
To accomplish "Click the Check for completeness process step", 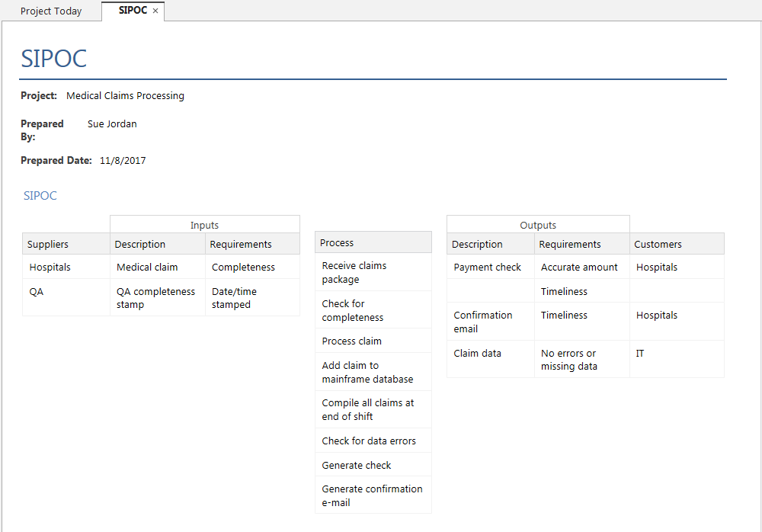I will point(353,310).
